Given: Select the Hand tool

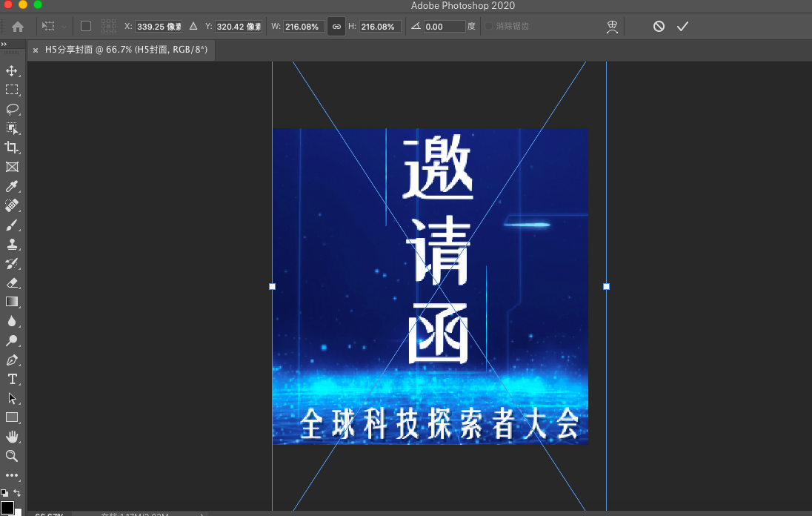Looking at the screenshot, I should 11,437.
